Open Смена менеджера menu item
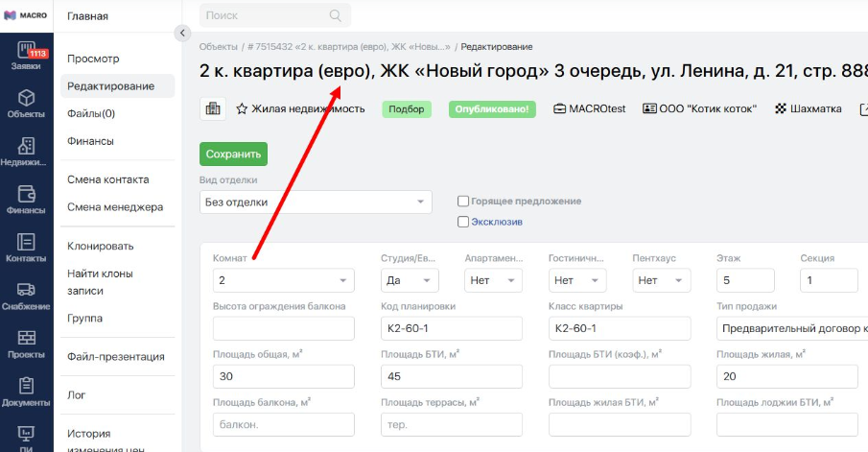Image resolution: width=868 pixels, height=452 pixels. coord(115,206)
